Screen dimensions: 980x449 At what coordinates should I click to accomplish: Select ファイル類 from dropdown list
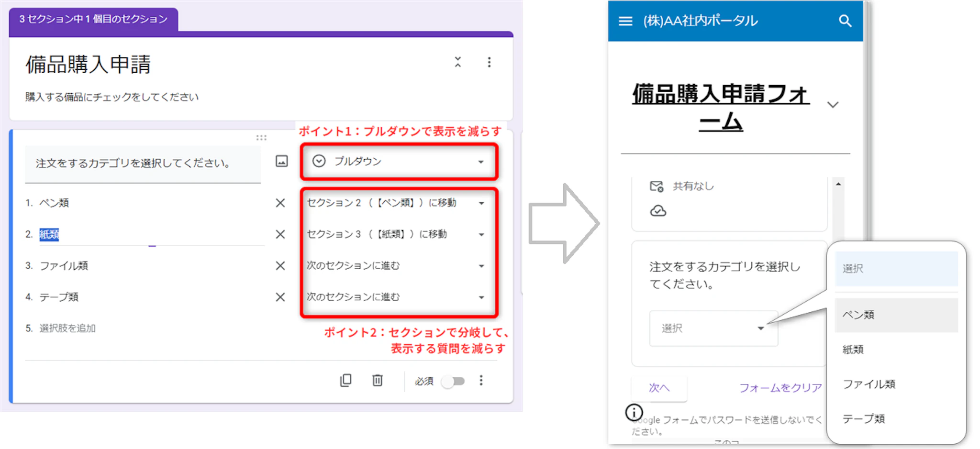(896, 384)
